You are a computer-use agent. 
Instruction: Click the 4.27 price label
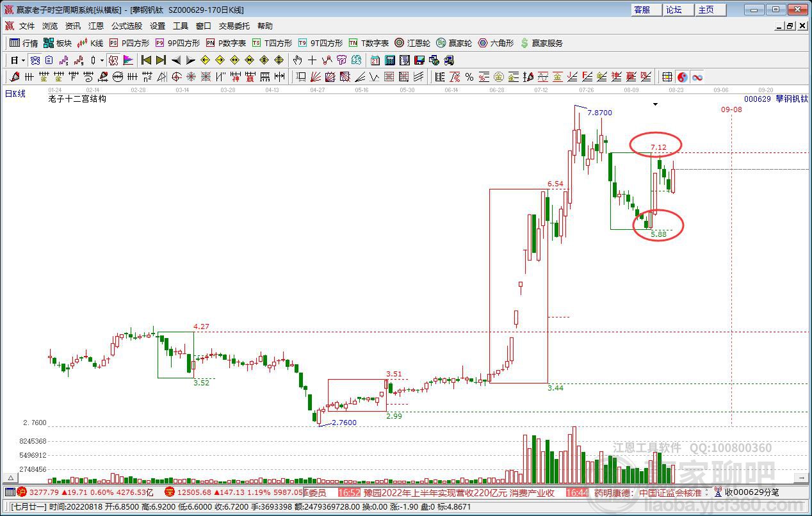click(x=202, y=327)
